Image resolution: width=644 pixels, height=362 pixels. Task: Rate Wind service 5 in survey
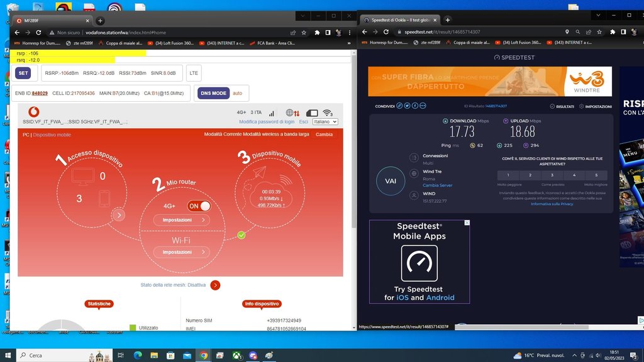(x=596, y=175)
